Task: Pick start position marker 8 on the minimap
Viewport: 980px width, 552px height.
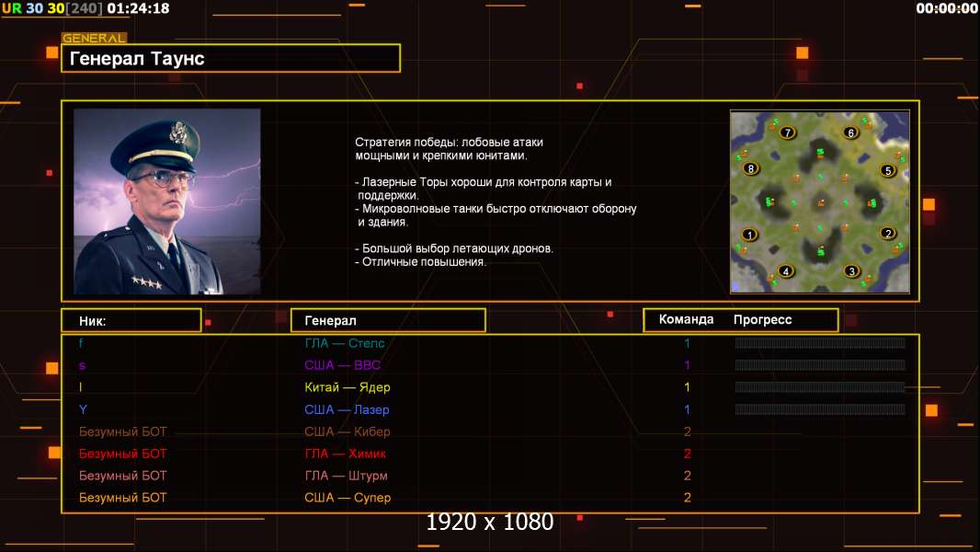Action: click(750, 168)
